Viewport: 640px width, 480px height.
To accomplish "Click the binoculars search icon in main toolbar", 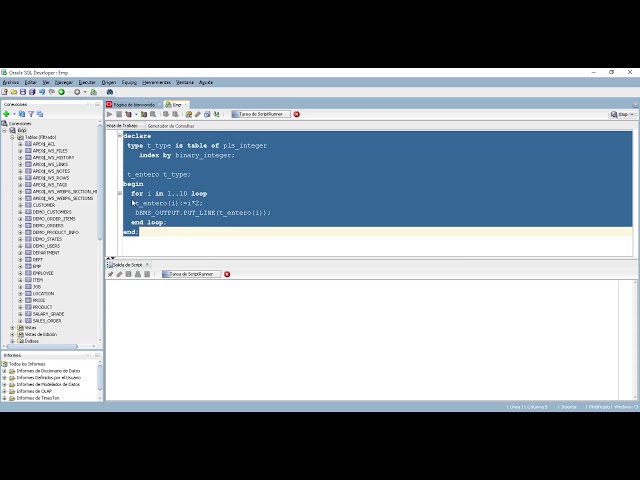I will tap(110, 92).
